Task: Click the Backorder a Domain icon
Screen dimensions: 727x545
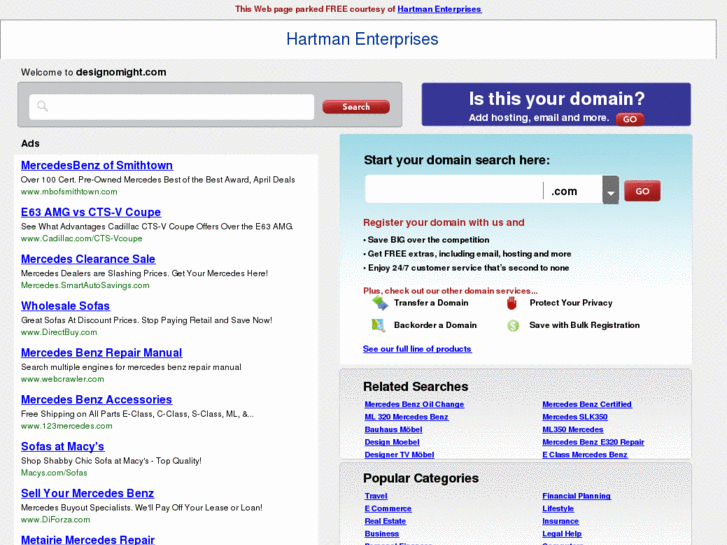Action: click(x=378, y=325)
